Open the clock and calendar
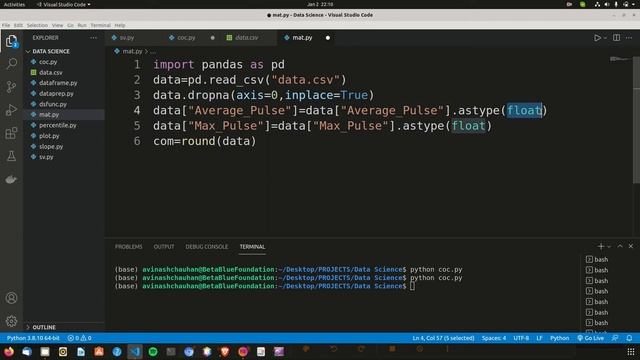This screenshot has width=640, height=360. point(320,4)
